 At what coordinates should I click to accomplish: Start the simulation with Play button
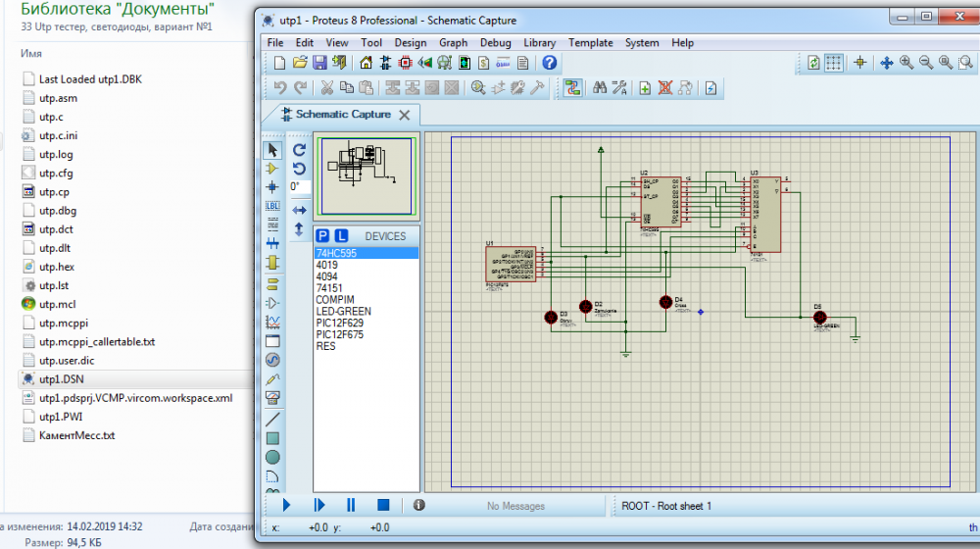point(286,505)
